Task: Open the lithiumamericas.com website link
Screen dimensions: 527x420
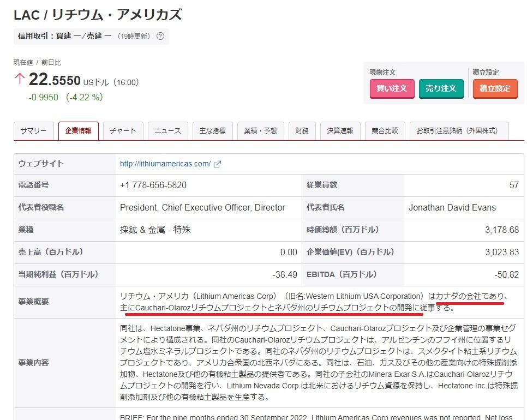Action: coord(165,164)
